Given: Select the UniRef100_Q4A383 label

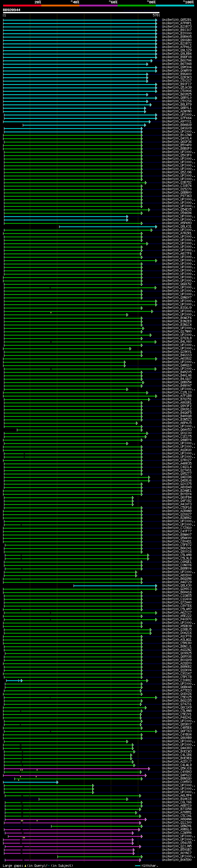Looking at the screenshot, I should click(x=177, y=748).
